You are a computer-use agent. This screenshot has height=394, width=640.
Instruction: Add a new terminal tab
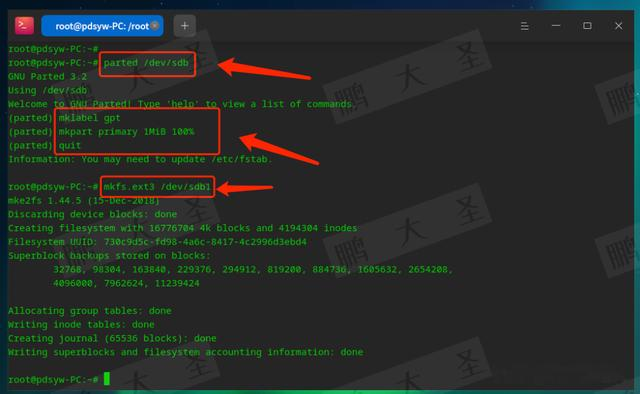pos(184,26)
